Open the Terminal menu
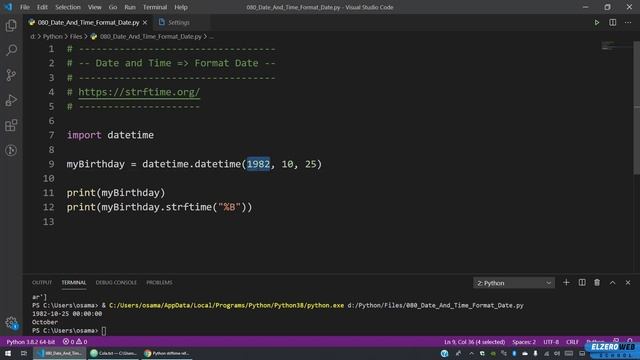640x360 pixels. point(155,7)
